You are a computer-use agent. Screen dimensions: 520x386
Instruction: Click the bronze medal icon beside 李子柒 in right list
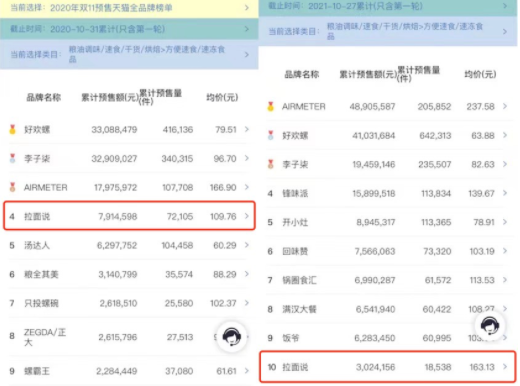pos(271,164)
